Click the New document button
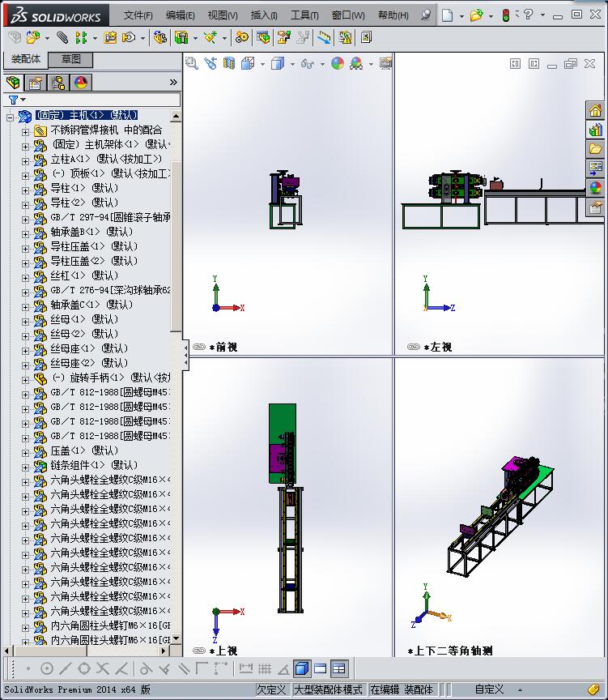This screenshot has height=700, width=608. tap(448, 15)
